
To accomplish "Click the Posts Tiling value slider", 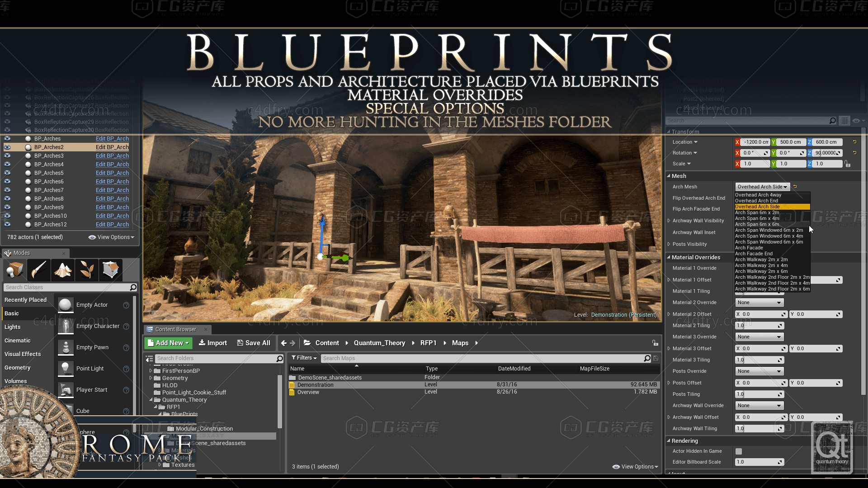I will 759,394.
